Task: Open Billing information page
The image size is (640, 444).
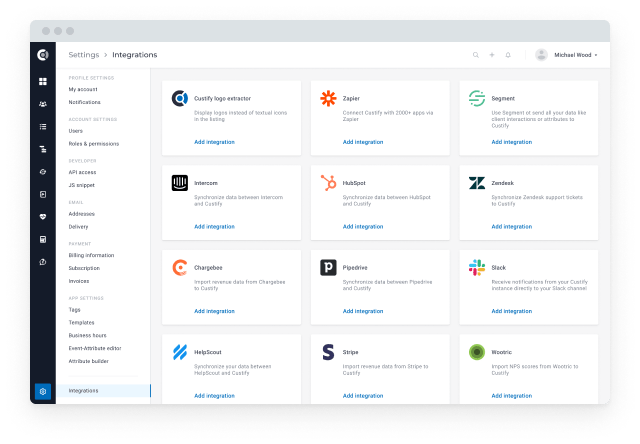Action: tap(91, 255)
